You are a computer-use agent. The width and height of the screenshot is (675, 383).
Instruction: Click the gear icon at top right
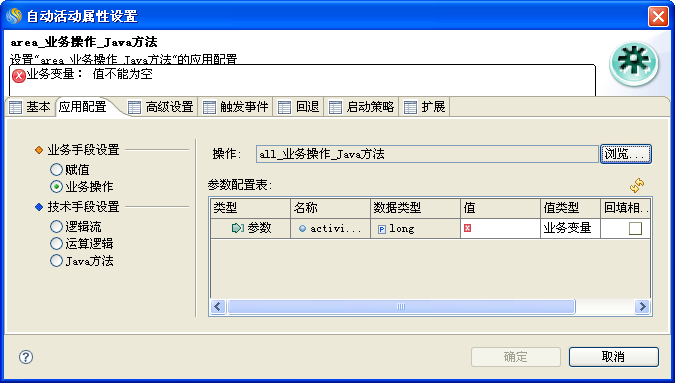click(634, 64)
